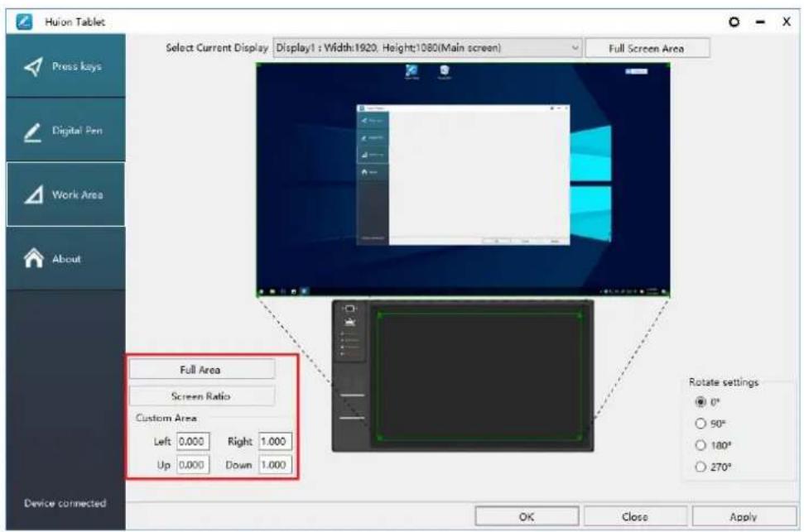Viewport: 804px width, 532px height.
Task: Click the Close button
Action: [x=635, y=516]
